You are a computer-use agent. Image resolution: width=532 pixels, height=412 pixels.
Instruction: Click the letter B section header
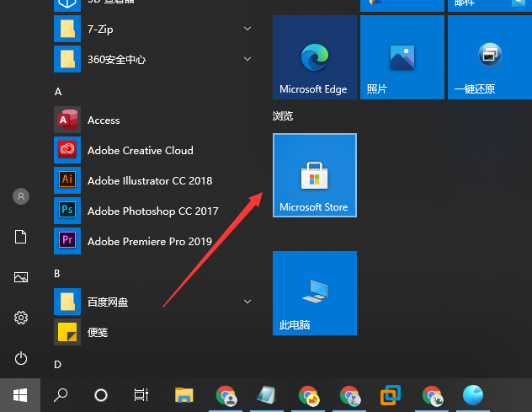click(x=58, y=273)
